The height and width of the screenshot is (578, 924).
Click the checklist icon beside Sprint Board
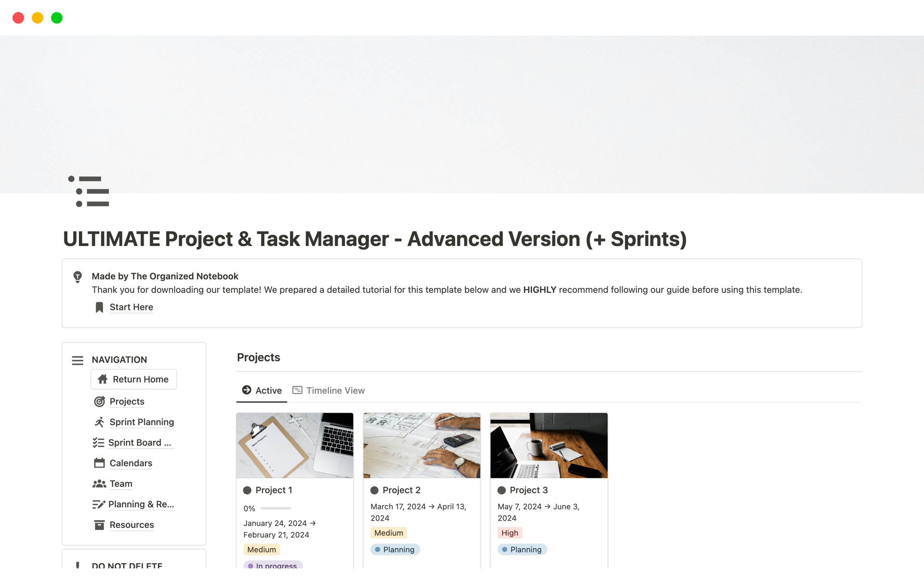[98, 443]
